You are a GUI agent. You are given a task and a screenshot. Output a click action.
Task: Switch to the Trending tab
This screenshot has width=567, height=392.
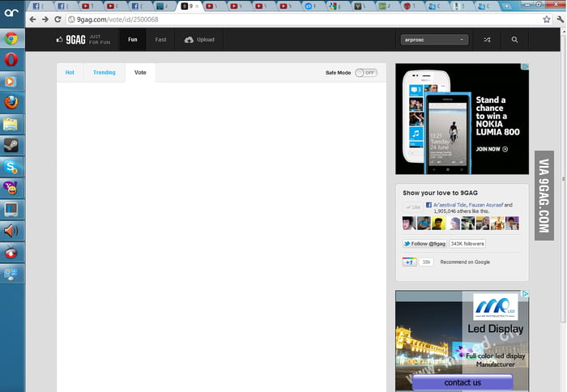(104, 73)
